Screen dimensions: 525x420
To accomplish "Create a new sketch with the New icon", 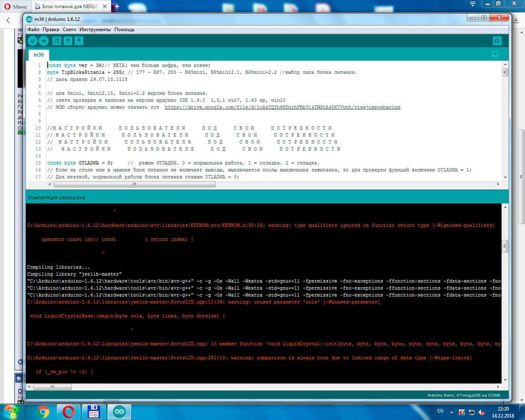I will coord(57,41).
